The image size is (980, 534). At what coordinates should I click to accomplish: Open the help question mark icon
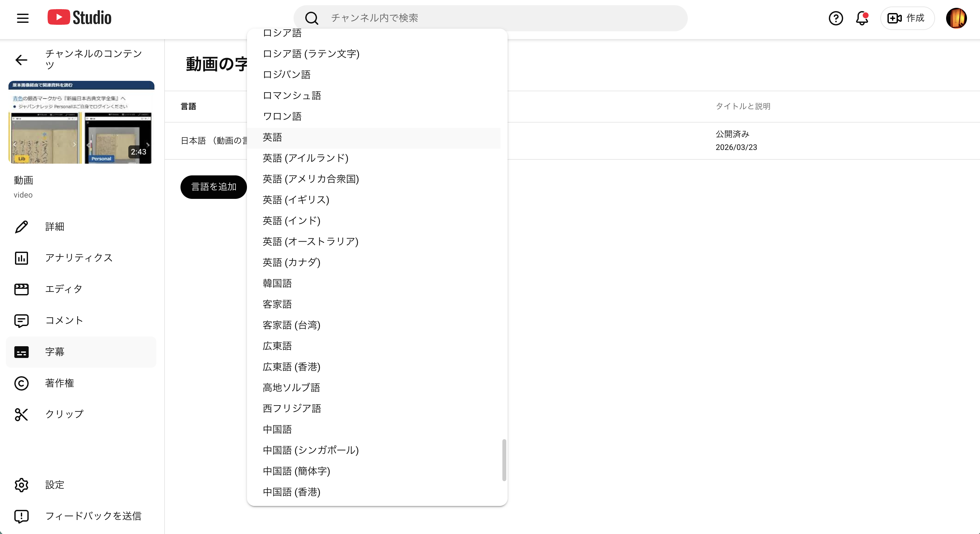835,18
